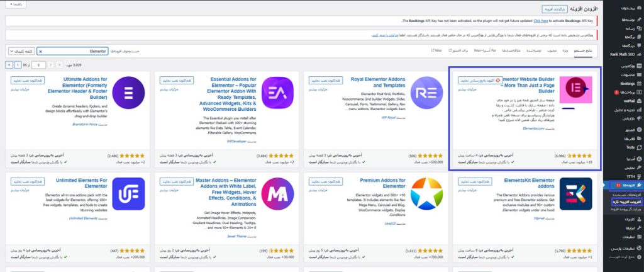Install ElementsKit Elementor addons
644x272 pixels.
point(475,181)
